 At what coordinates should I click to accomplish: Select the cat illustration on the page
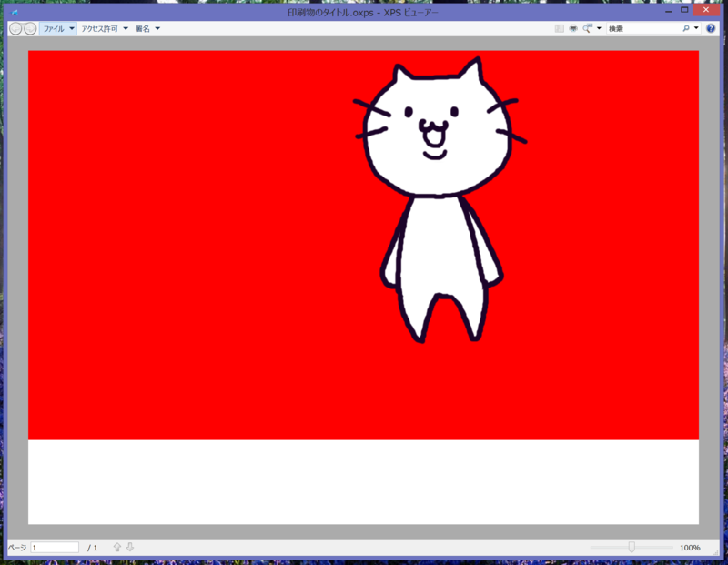(437, 209)
